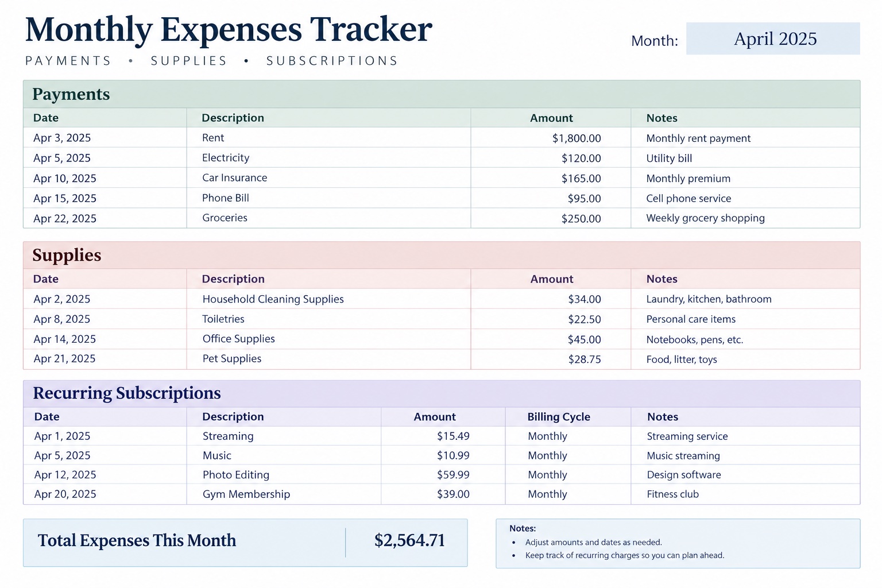Click the Electricity description cell

coord(328,158)
